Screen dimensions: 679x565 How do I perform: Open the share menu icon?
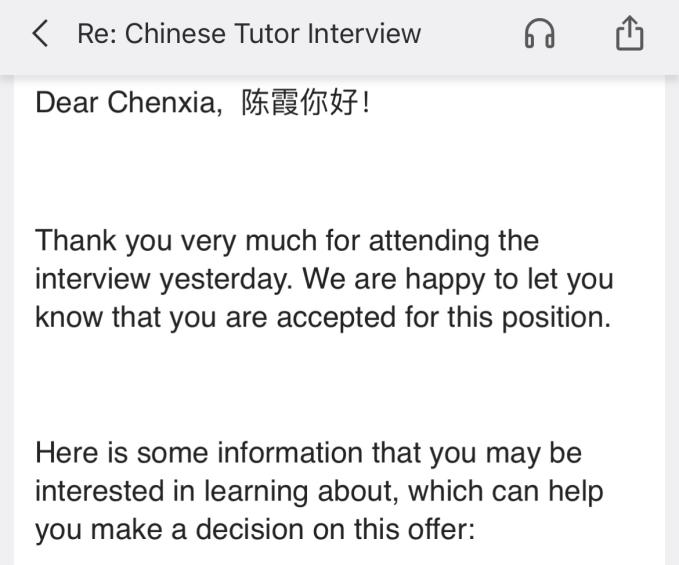629,35
